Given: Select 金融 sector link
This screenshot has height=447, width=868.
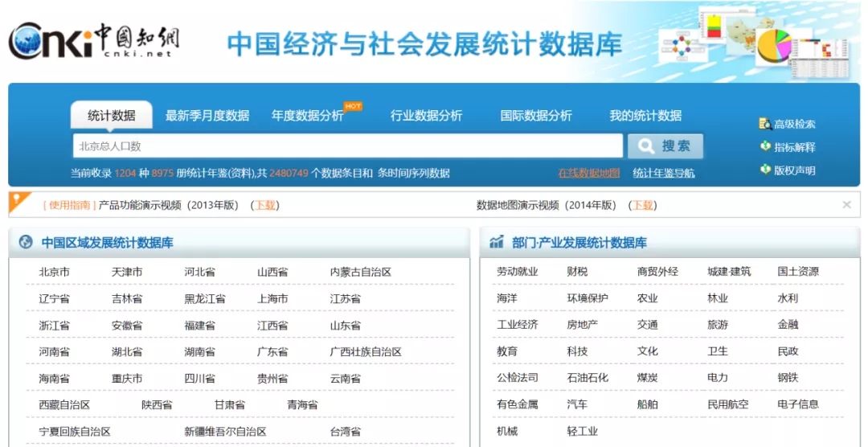Looking at the screenshot, I should pyautogui.click(x=788, y=325).
